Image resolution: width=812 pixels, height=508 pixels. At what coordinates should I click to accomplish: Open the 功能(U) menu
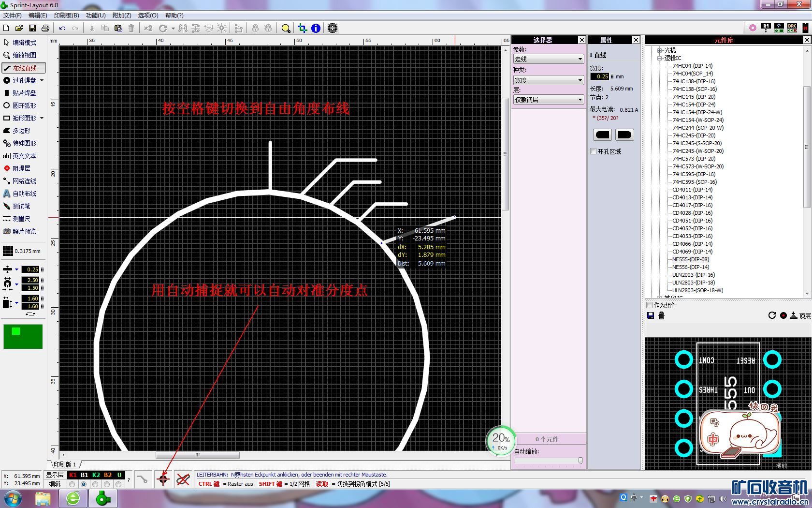[95, 15]
